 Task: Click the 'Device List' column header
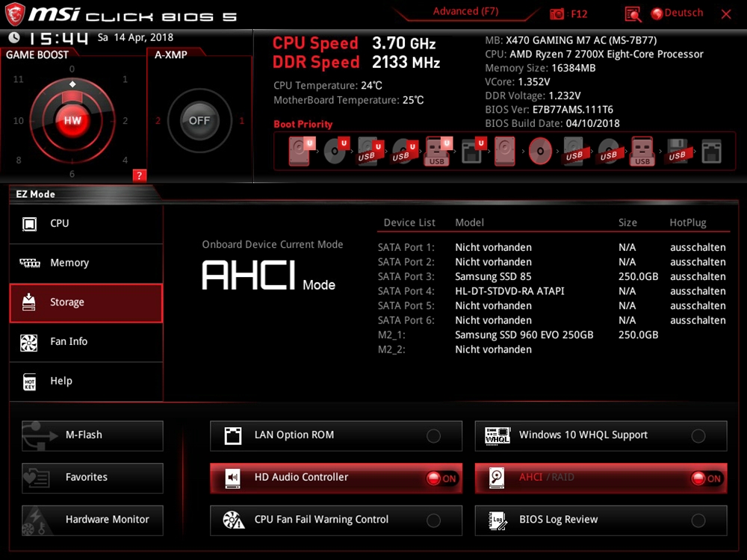pos(409,223)
